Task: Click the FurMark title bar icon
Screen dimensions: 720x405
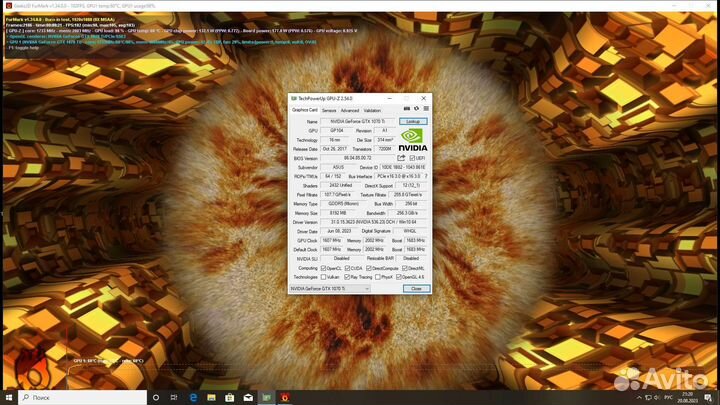Action: (8, 6)
